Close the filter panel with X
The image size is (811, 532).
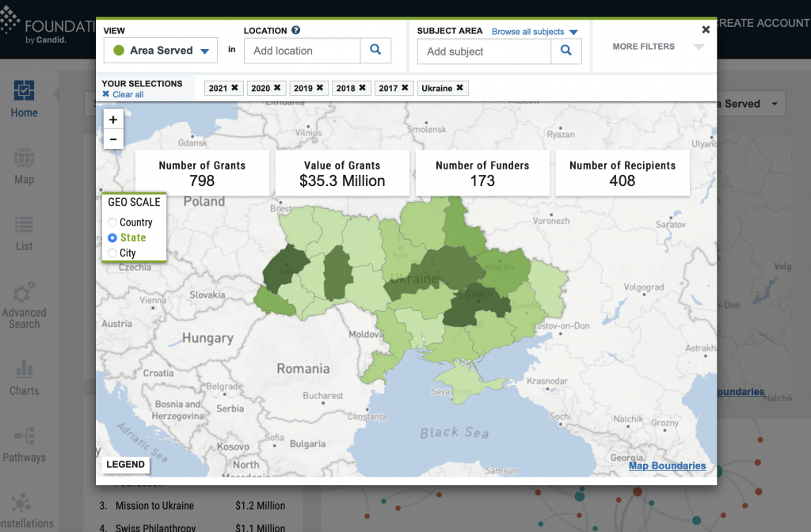point(706,29)
